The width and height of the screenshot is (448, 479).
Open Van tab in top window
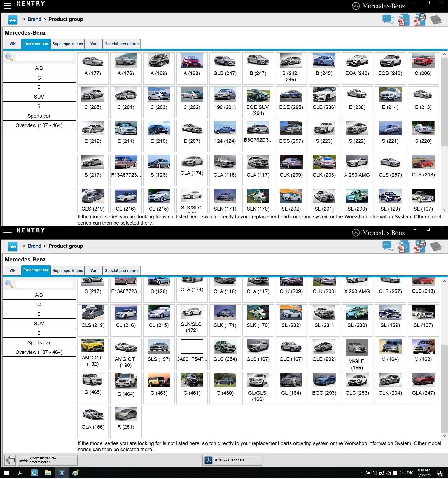tap(94, 44)
